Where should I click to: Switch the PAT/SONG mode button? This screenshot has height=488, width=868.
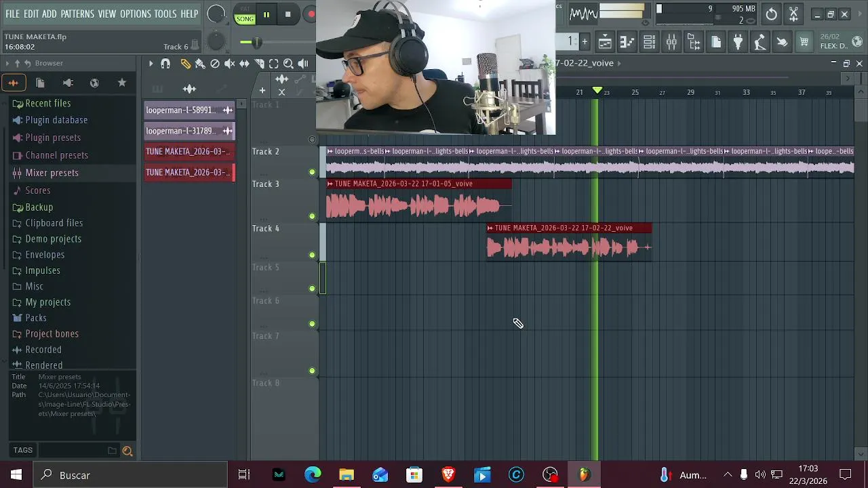pos(245,15)
